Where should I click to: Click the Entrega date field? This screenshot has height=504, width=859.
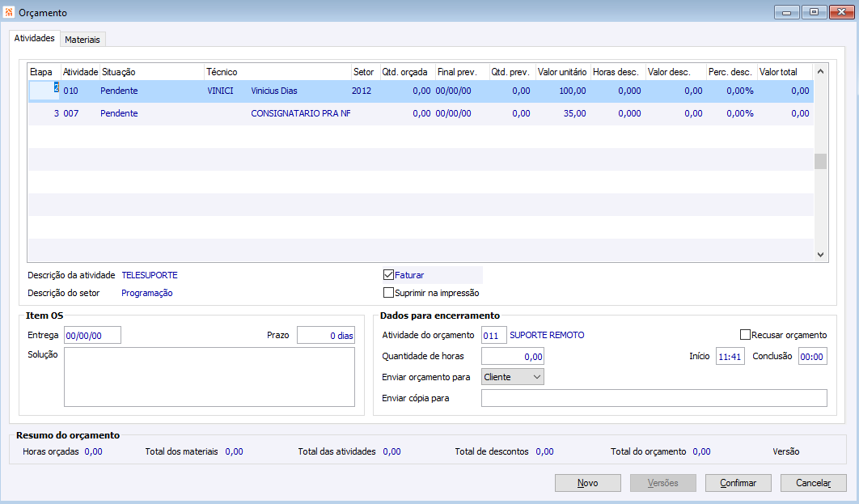(x=92, y=335)
